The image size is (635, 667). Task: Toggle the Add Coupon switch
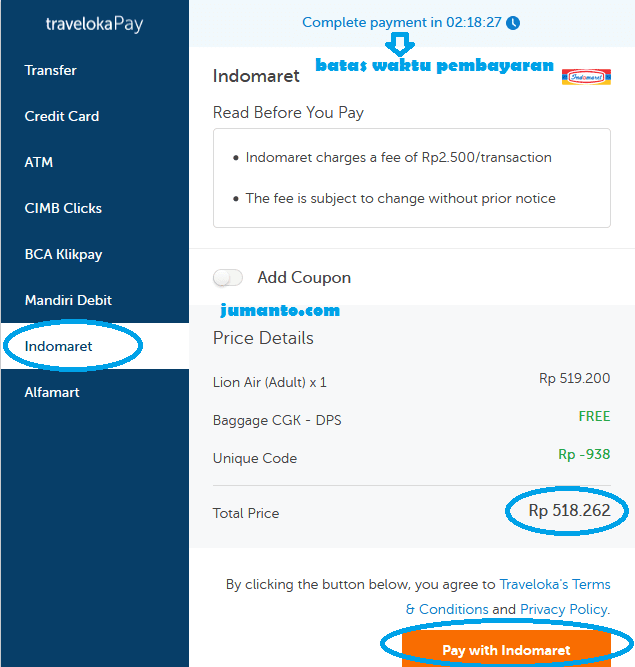click(228, 278)
